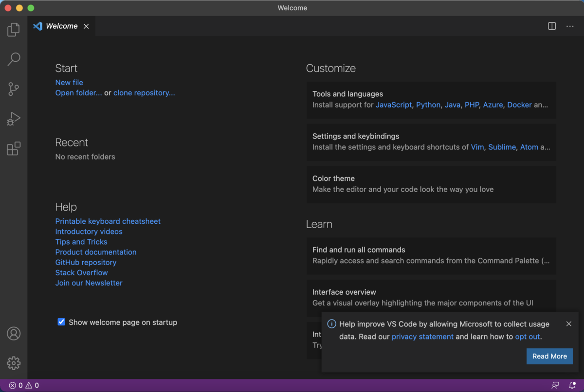Screen dimensions: 584x392
Task: Open Printable keyboard cheatsheet link
Action: [x=108, y=221]
